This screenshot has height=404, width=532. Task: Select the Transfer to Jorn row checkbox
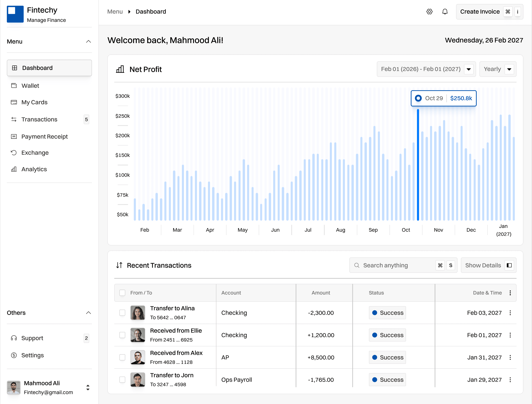click(122, 379)
